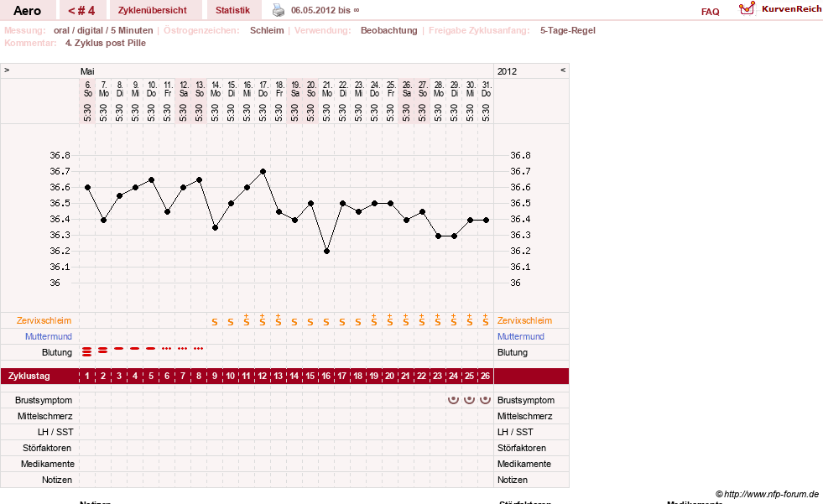Image resolution: width=823 pixels, height=504 pixels.
Task: Select the light bleeding dash on cycle day 3
Action: (119, 348)
